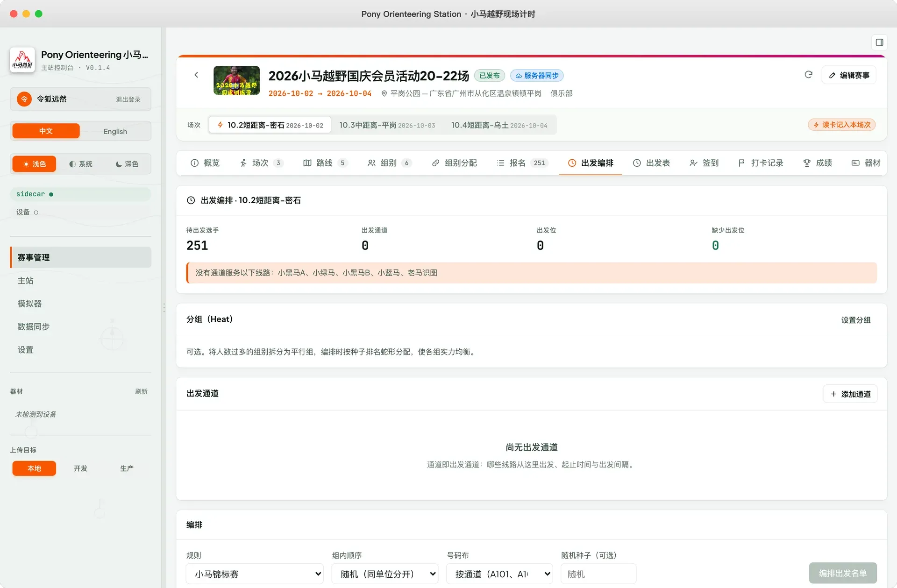Image resolution: width=897 pixels, height=588 pixels.
Task: Open the 成绩 tab
Action: tap(818, 163)
